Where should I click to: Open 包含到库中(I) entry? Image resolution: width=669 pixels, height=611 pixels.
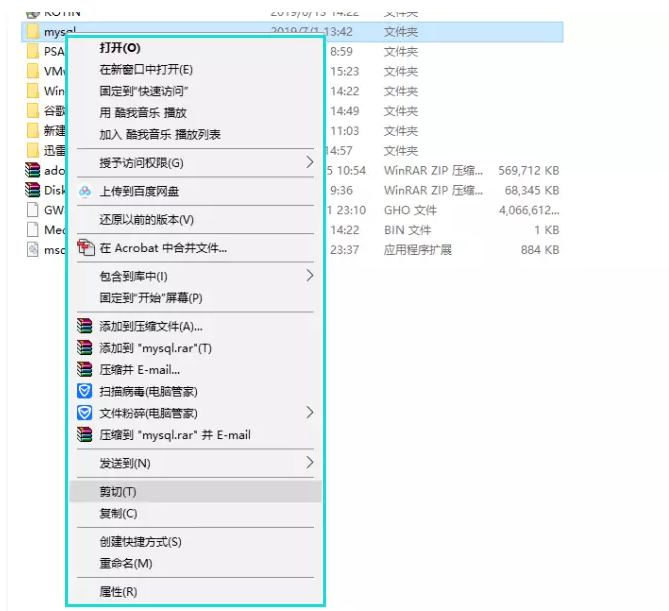point(133,276)
